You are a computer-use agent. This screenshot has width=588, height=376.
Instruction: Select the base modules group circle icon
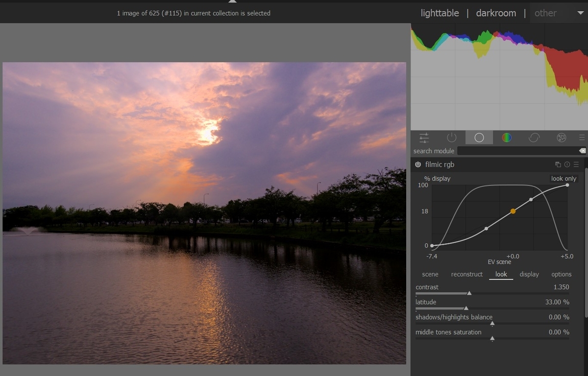(479, 138)
